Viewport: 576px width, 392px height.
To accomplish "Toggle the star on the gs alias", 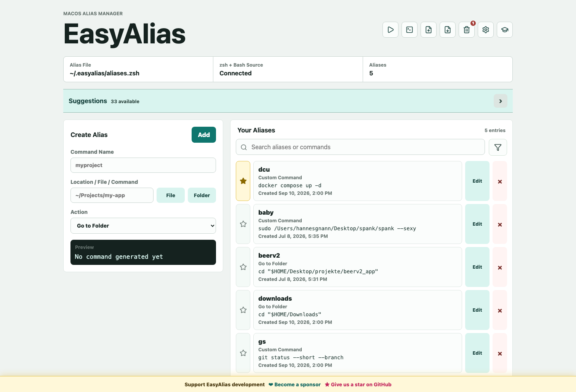I will (243, 353).
